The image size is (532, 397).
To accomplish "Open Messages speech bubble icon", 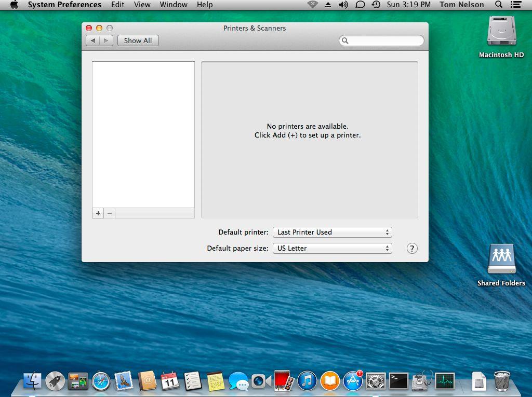I will [238, 381].
